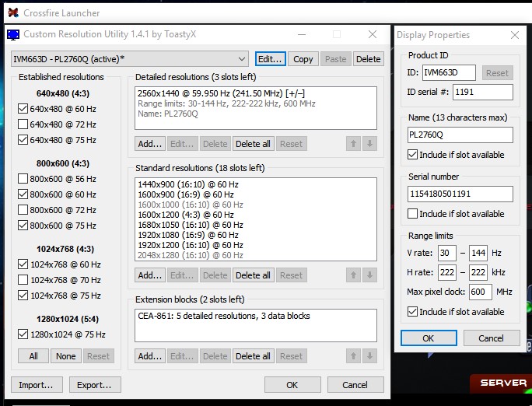Select 1680x1050 (16:10) @ 60 Hz entry

coord(191,225)
